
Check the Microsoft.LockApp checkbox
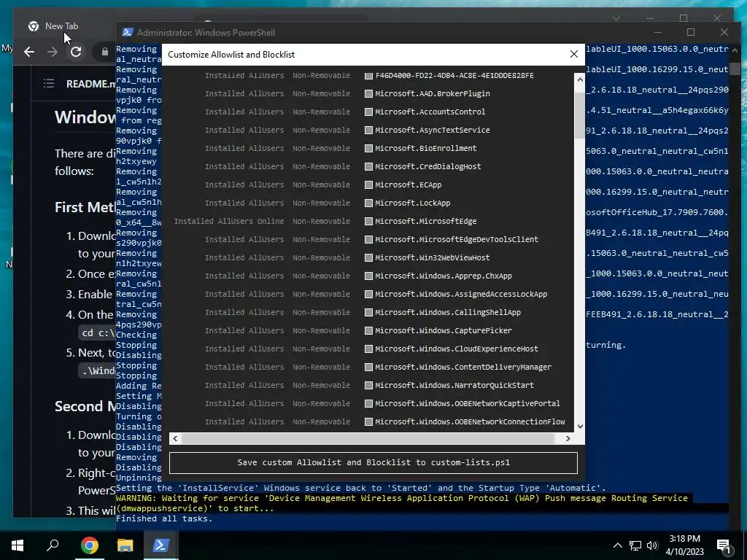368,203
